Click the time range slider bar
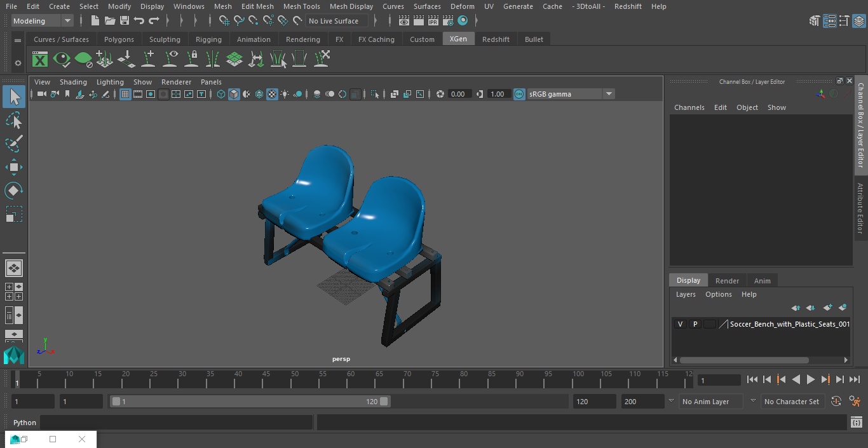The width and height of the screenshot is (868, 448). (250, 401)
